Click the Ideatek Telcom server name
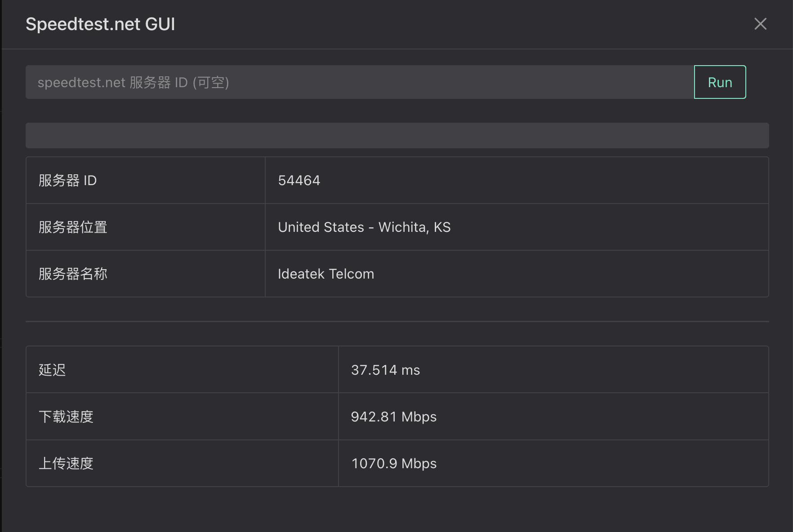 [x=326, y=274]
